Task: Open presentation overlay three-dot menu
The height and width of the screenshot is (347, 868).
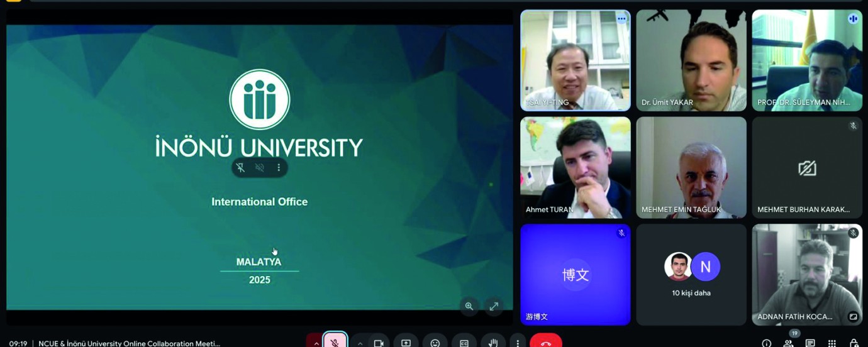Action: [279, 168]
